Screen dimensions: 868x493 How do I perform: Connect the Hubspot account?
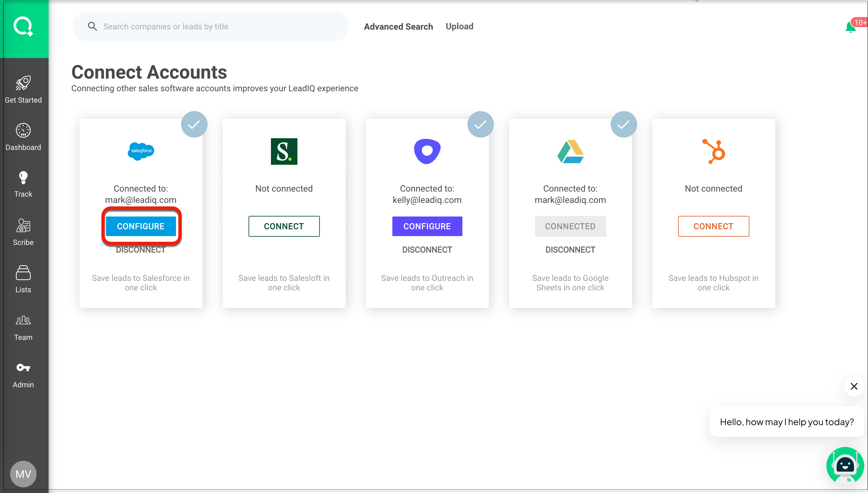pos(713,226)
